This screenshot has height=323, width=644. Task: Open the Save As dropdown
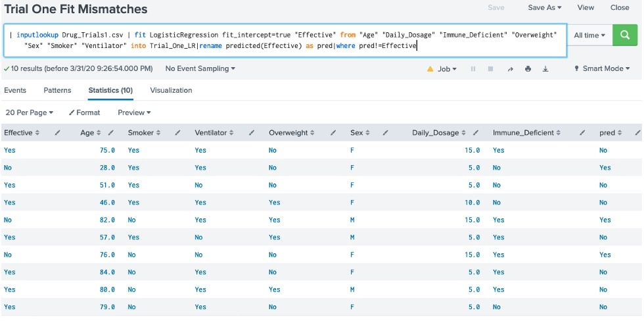click(x=545, y=7)
